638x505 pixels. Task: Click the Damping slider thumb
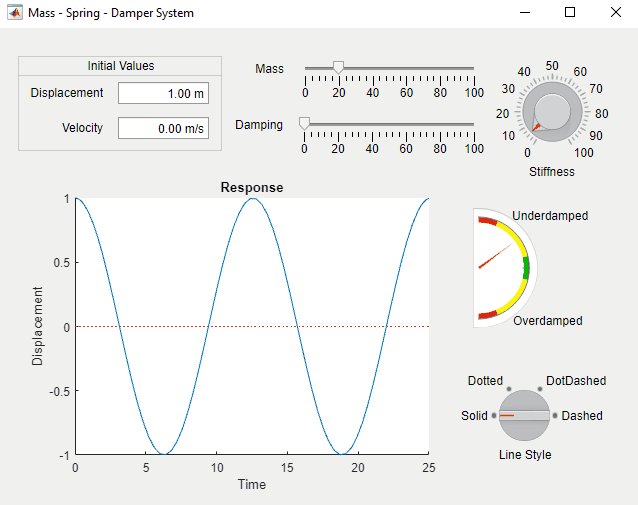point(305,124)
